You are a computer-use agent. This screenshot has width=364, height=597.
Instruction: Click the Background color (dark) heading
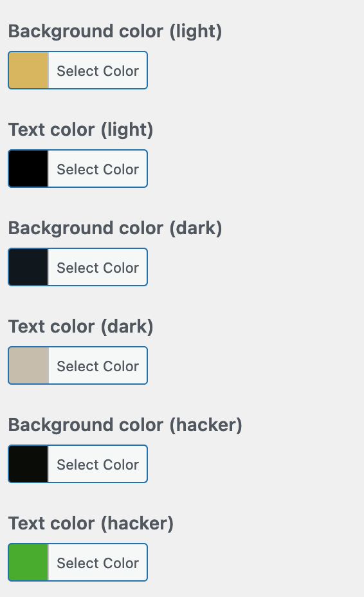tap(115, 228)
